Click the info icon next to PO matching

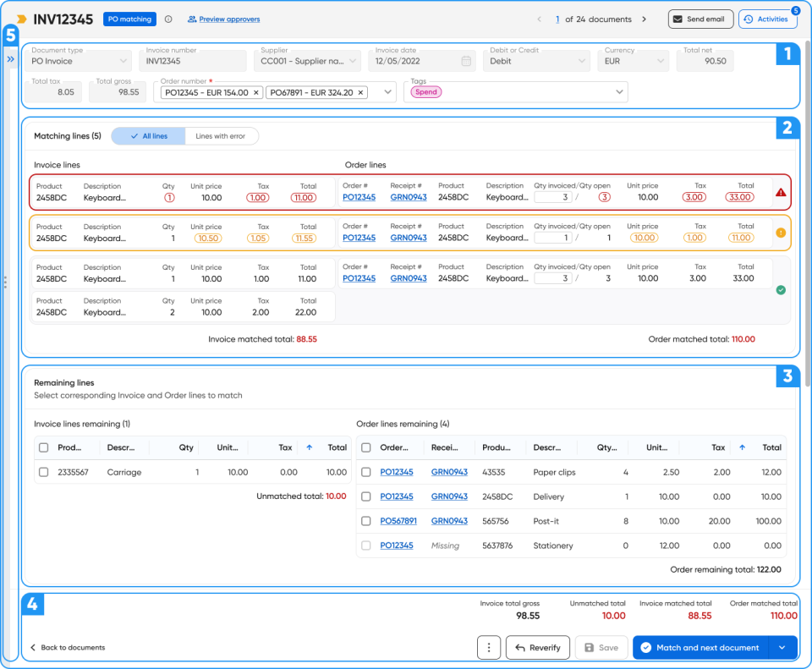point(168,19)
